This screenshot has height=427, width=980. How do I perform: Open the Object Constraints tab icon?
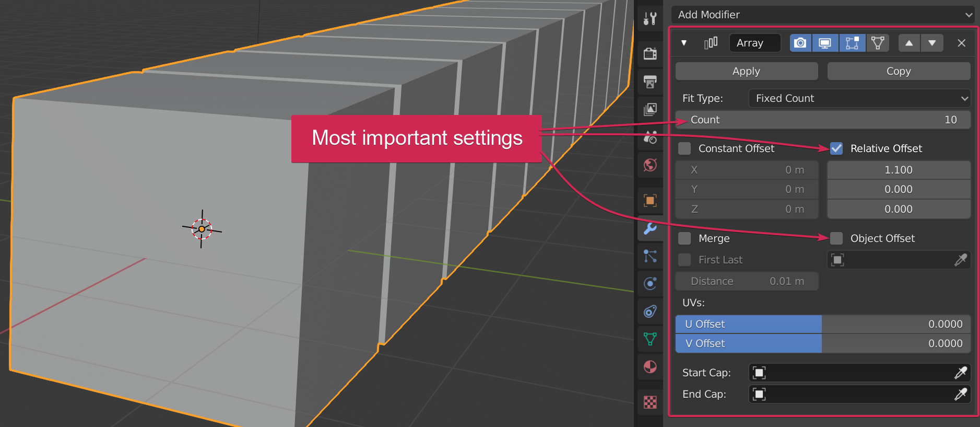pyautogui.click(x=650, y=311)
